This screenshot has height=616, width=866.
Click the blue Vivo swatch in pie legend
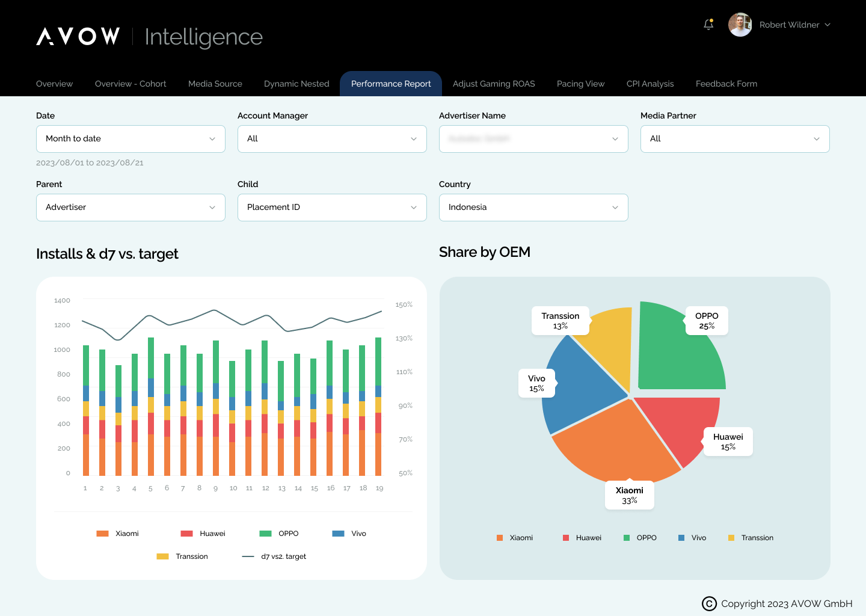coord(681,538)
